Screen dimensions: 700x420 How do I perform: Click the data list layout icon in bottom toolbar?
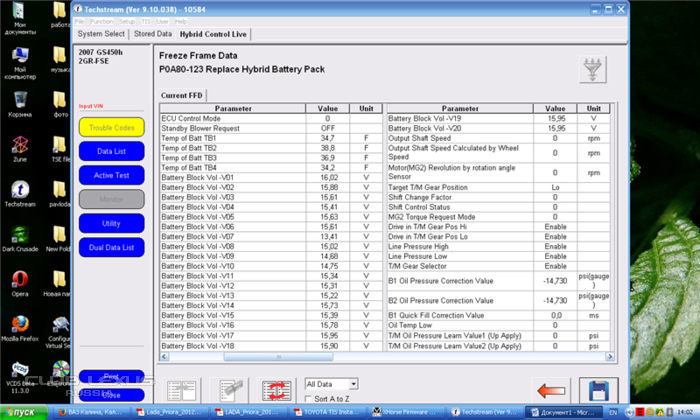[x=183, y=390]
